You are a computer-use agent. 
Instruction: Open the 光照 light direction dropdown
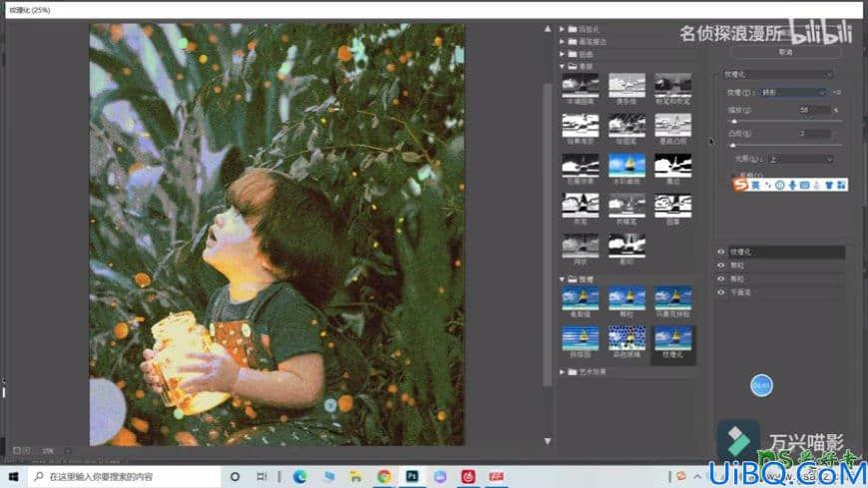800,160
